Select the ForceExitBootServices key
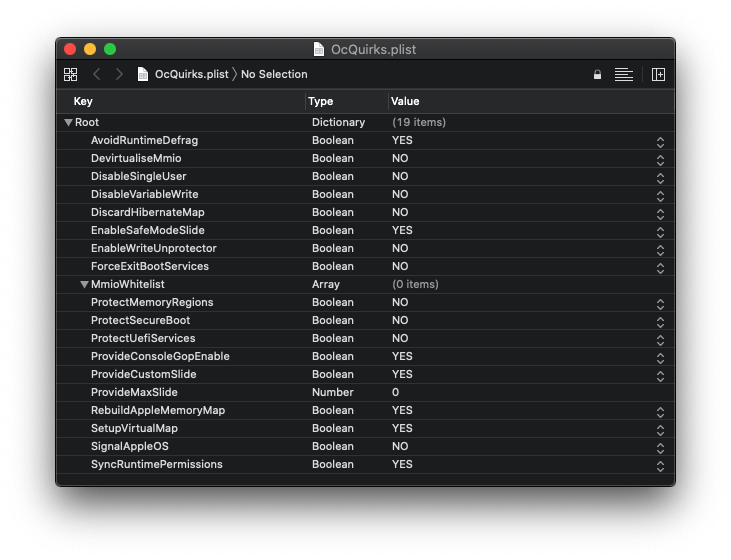 tap(150, 266)
